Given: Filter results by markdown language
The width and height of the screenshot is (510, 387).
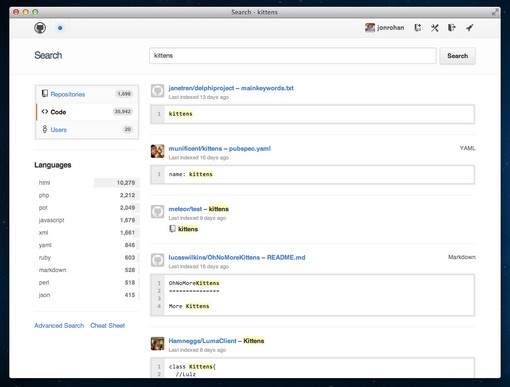Looking at the screenshot, I should tap(87, 270).
